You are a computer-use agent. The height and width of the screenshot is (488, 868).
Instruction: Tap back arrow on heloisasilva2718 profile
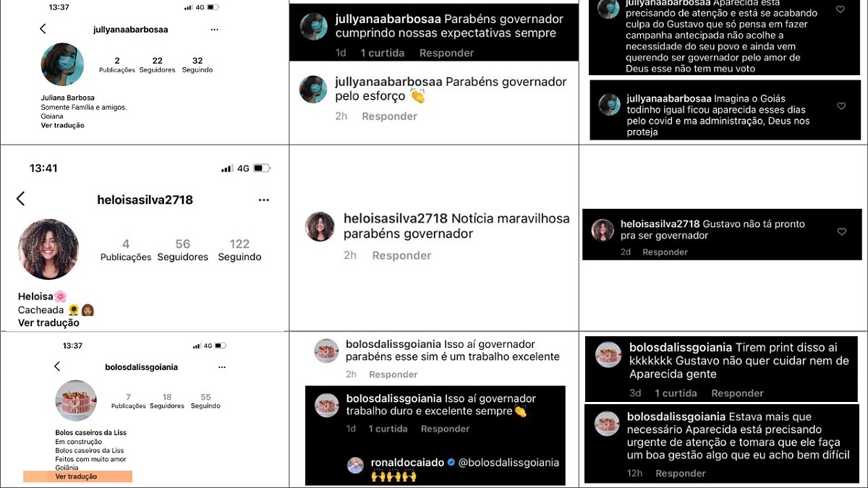[x=20, y=199]
